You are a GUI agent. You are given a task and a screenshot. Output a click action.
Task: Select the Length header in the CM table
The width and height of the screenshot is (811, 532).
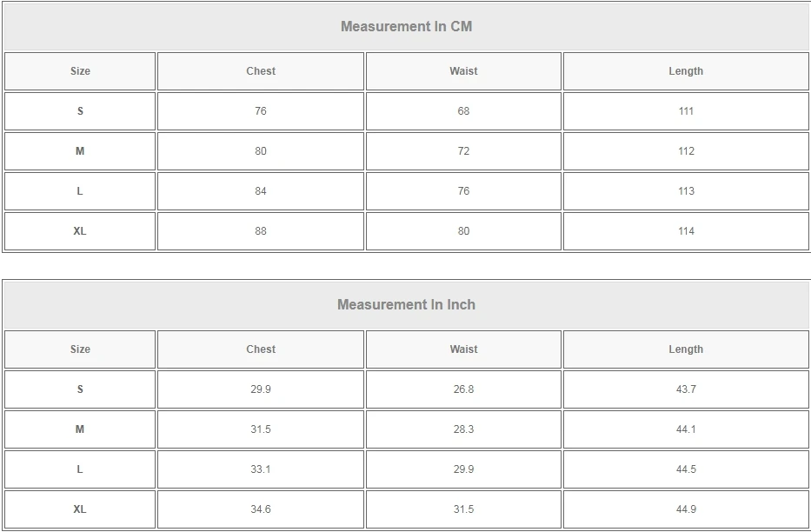coord(686,71)
